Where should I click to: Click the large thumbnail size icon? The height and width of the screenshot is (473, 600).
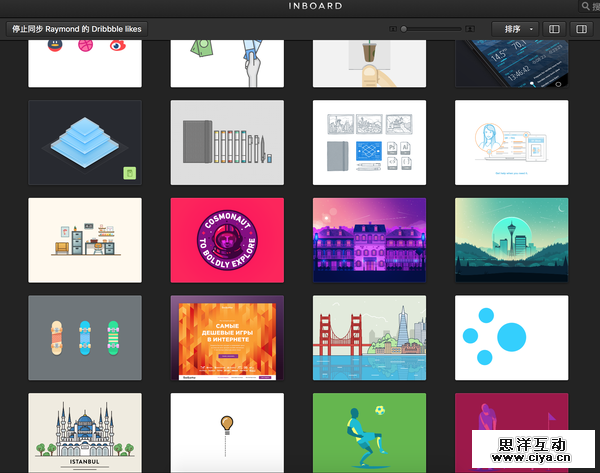click(x=471, y=29)
